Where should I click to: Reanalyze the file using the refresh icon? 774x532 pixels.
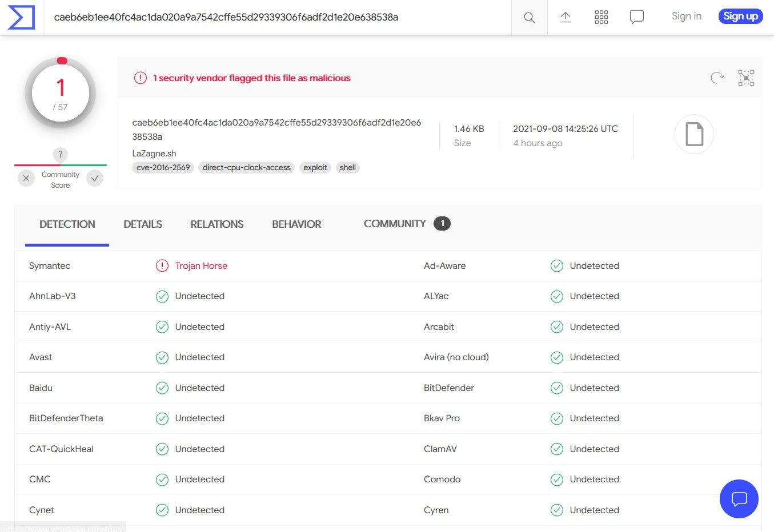(x=717, y=78)
